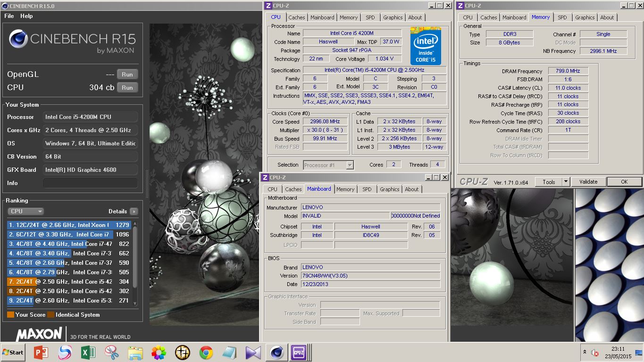
Task: Open the File menu in Cinebench
Action: pyautogui.click(x=9, y=16)
